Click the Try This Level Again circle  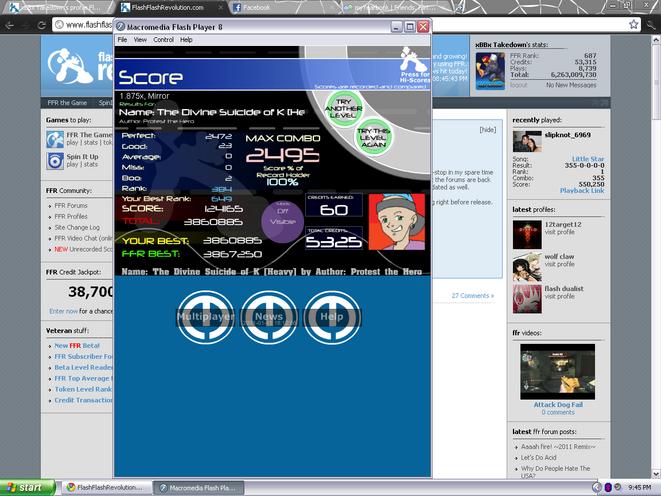click(x=373, y=137)
